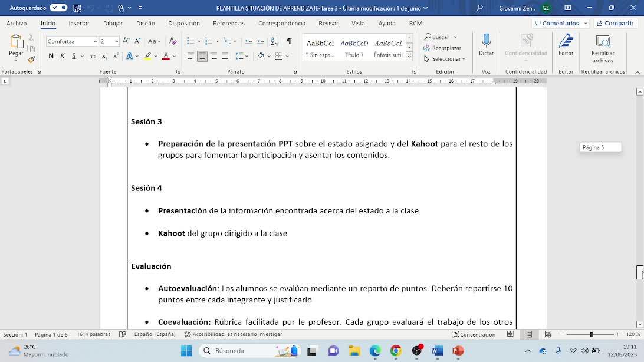Click the Google Chrome taskbar icon

pos(396,351)
